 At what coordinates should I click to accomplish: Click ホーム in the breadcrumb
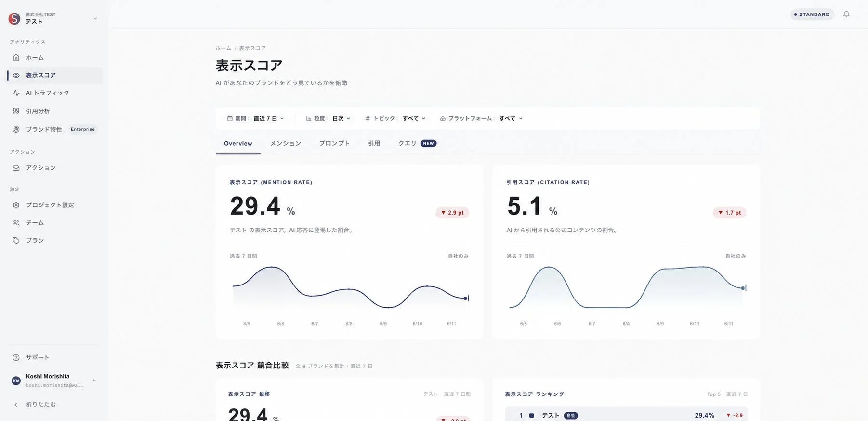click(223, 48)
